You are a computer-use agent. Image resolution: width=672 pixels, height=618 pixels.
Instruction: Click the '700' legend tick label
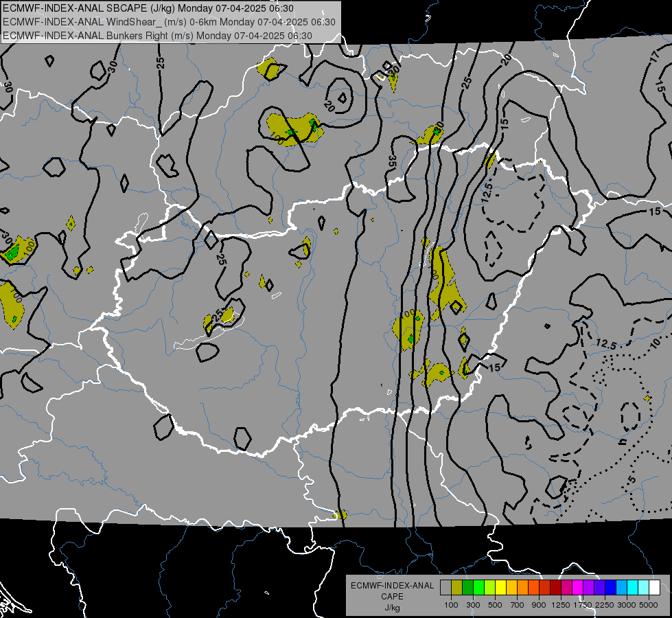tap(518, 605)
